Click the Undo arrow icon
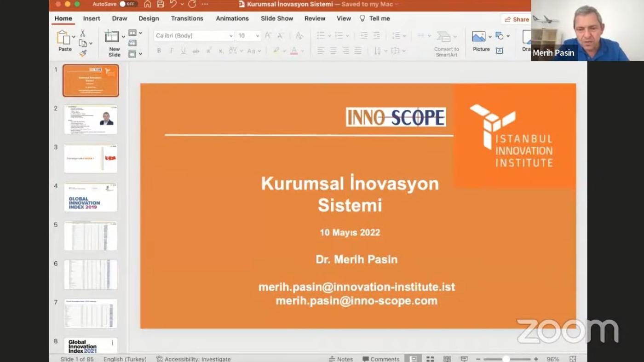Image resolution: width=644 pixels, height=362 pixels. 173,4
